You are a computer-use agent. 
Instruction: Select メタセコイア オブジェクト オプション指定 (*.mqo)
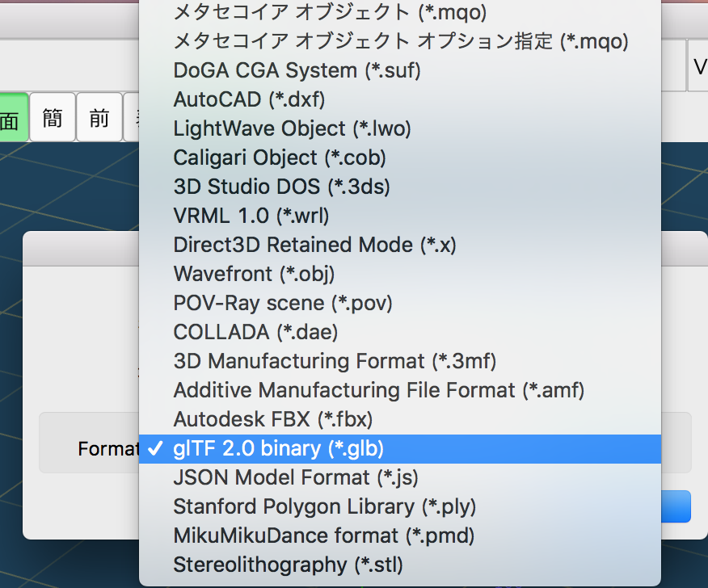point(400,41)
